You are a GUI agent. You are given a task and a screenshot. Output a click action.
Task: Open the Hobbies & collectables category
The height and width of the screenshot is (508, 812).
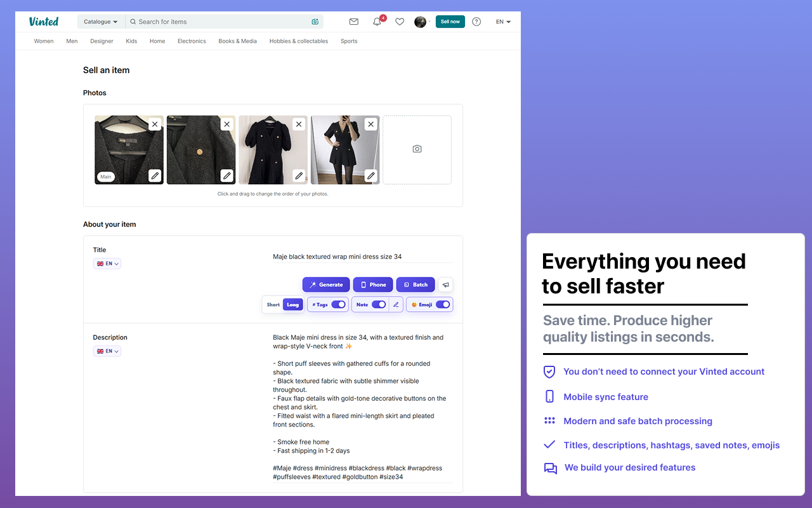299,41
